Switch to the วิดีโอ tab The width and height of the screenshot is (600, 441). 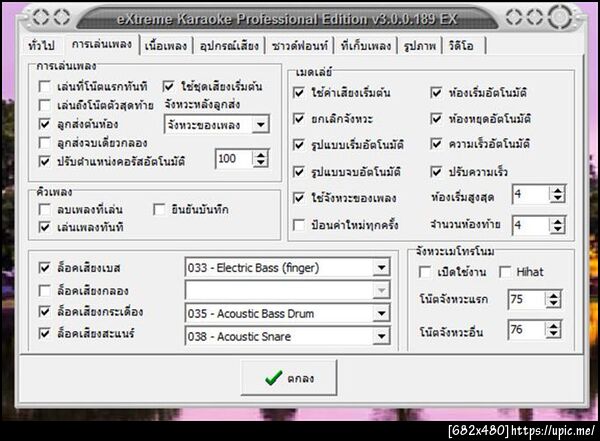461,46
